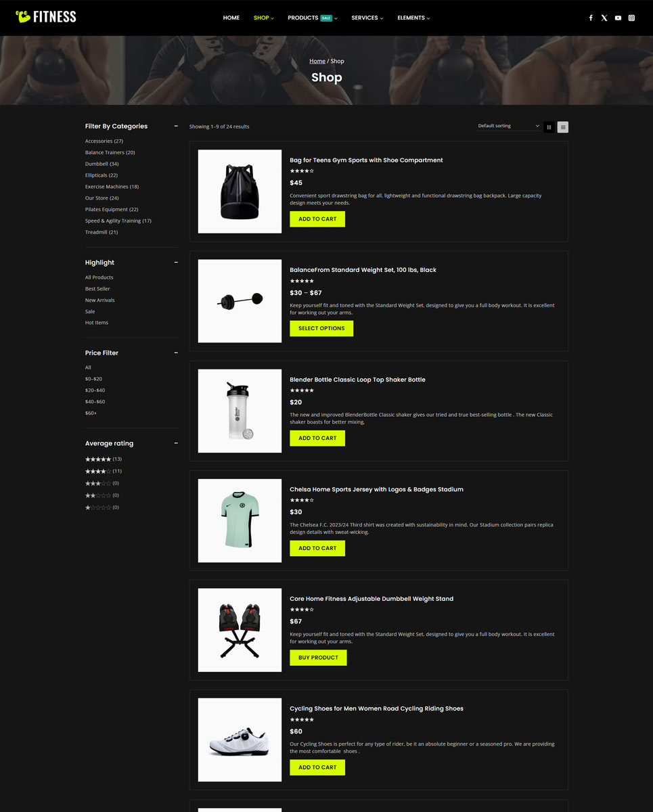Collapse the Highlight filter section
This screenshot has height=812, width=653.
click(176, 262)
